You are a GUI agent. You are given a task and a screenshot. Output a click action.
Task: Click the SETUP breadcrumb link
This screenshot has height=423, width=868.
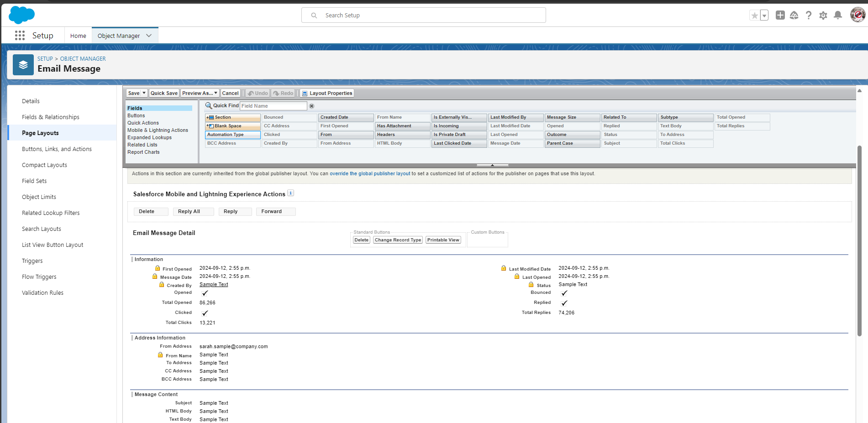tap(45, 59)
